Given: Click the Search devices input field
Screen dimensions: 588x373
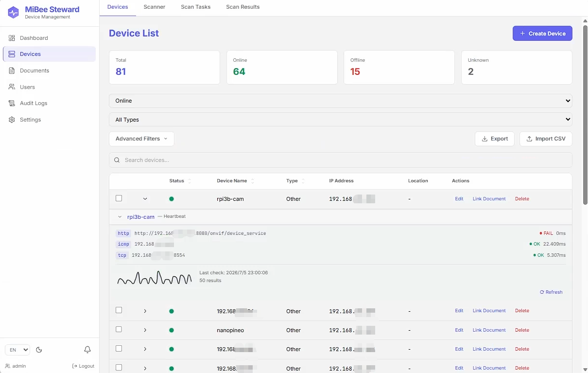Looking at the screenshot, I should pyautogui.click(x=340, y=160).
